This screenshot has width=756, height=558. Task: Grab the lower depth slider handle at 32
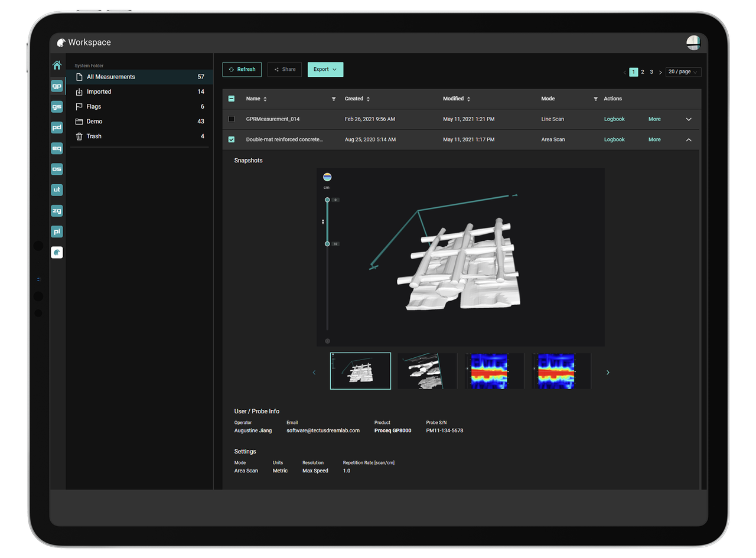click(327, 243)
